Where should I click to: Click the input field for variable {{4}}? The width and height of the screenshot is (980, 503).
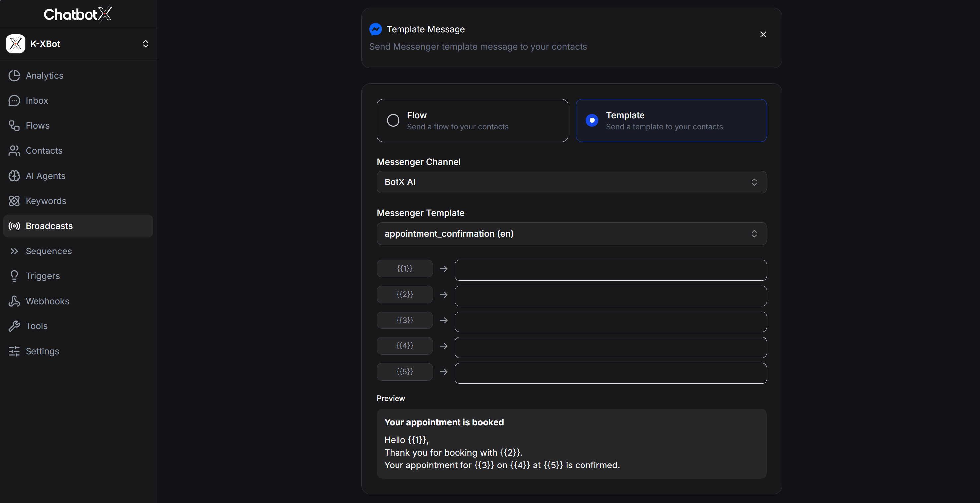pyautogui.click(x=611, y=347)
